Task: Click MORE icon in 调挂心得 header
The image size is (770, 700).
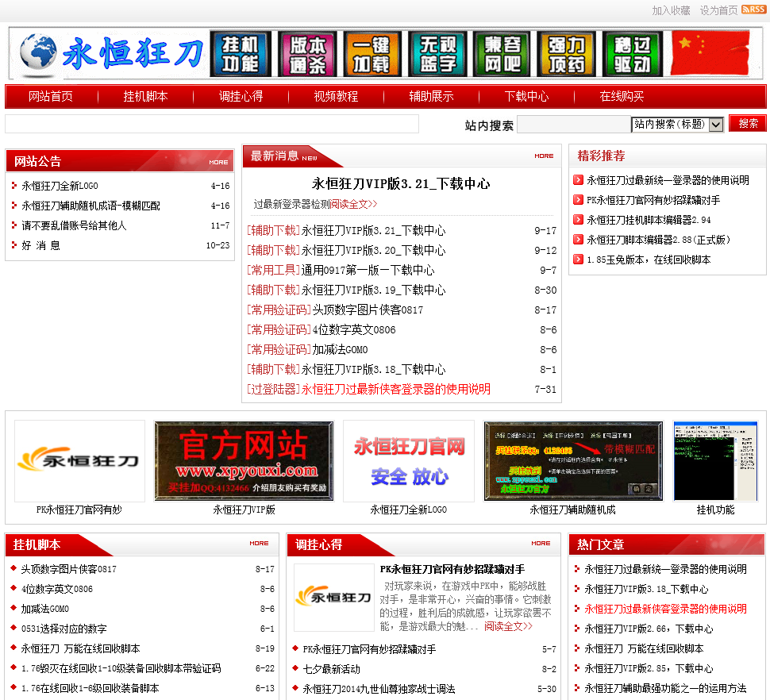Action: click(541, 544)
